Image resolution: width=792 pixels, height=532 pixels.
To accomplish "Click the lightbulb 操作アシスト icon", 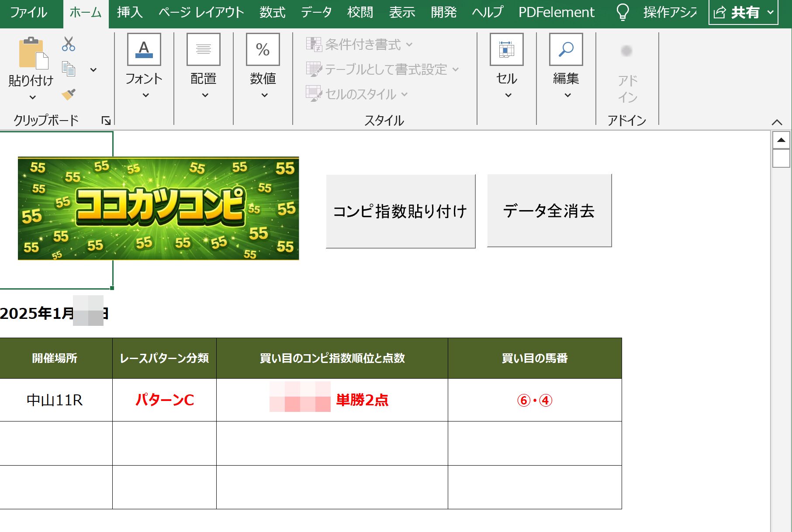I will coord(623,12).
